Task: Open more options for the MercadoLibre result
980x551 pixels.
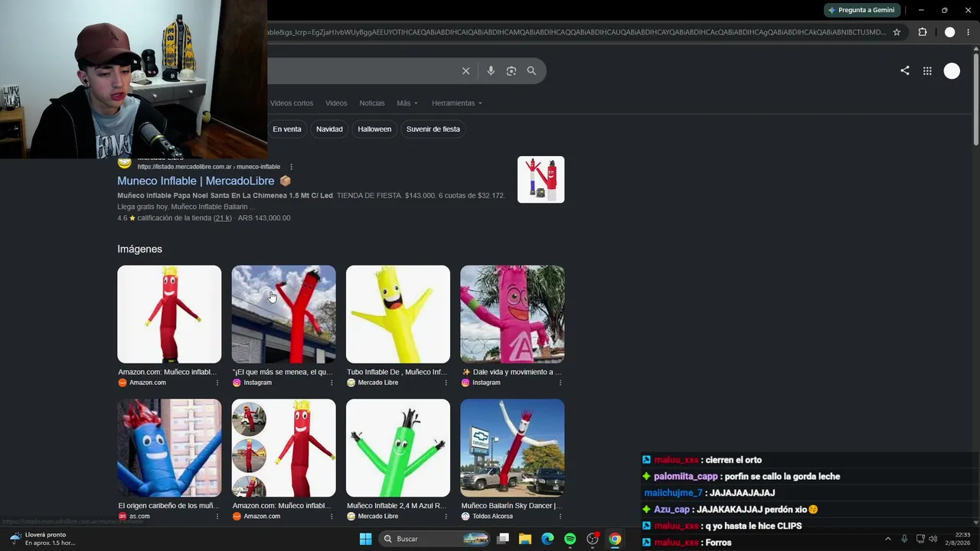Action: pyautogui.click(x=291, y=167)
